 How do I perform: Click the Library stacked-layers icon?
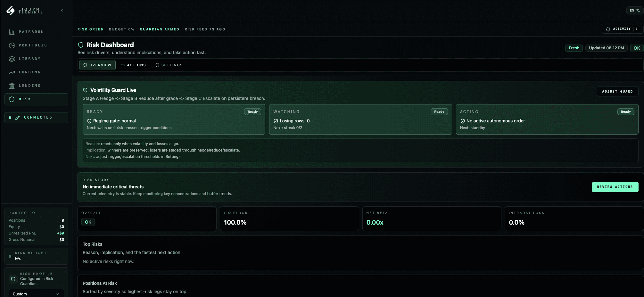pyautogui.click(x=12, y=59)
